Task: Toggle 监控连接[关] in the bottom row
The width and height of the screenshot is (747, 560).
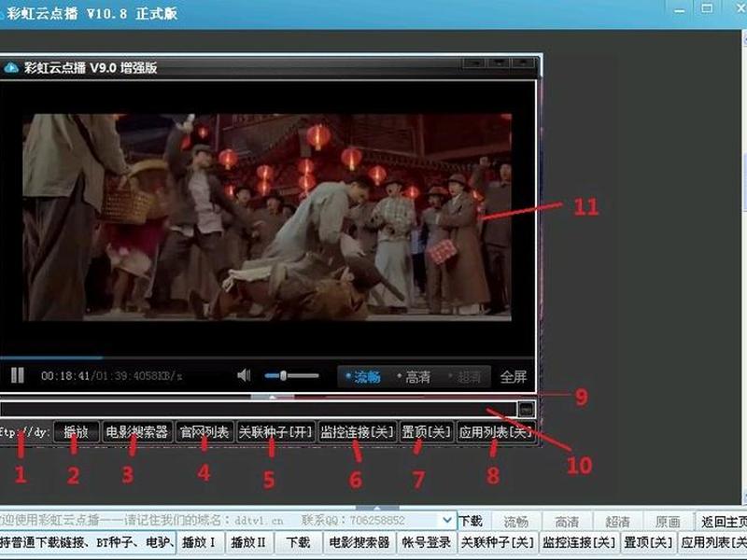Action: coord(579,542)
